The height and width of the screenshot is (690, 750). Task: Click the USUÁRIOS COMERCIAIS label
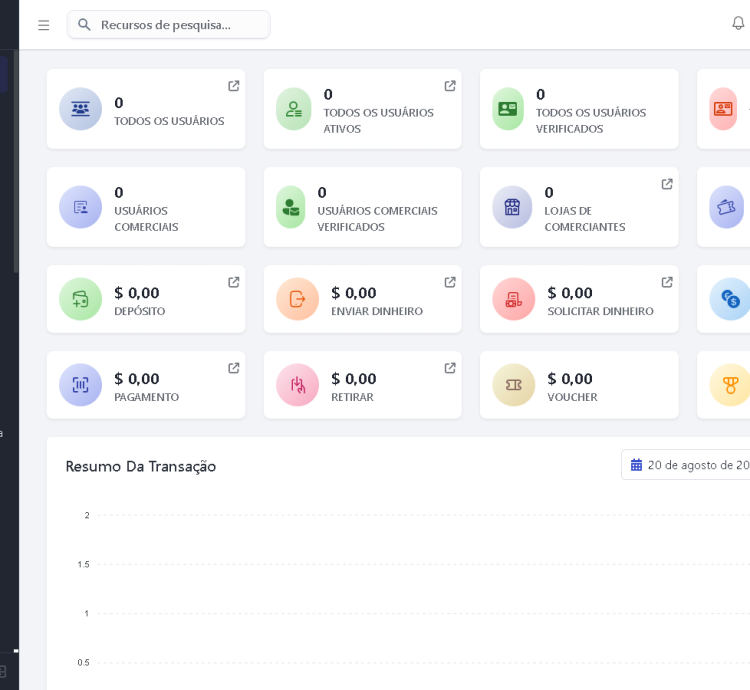tap(146, 219)
